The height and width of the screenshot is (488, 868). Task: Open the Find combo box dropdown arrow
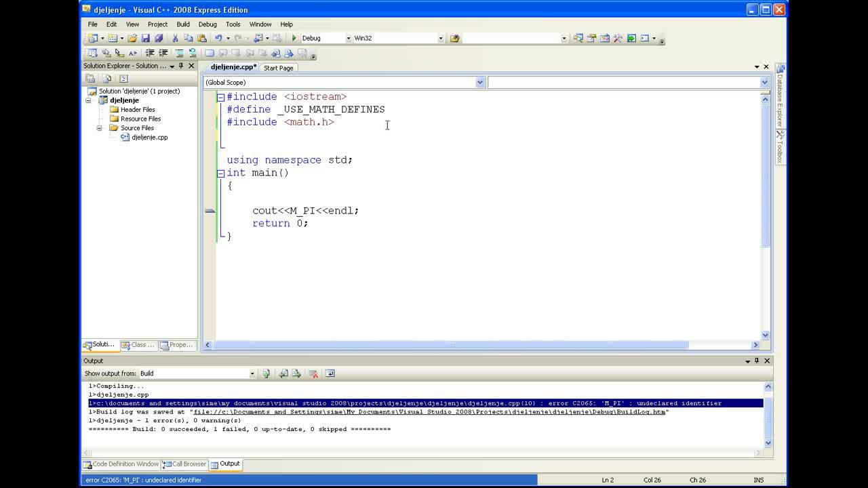tap(564, 38)
